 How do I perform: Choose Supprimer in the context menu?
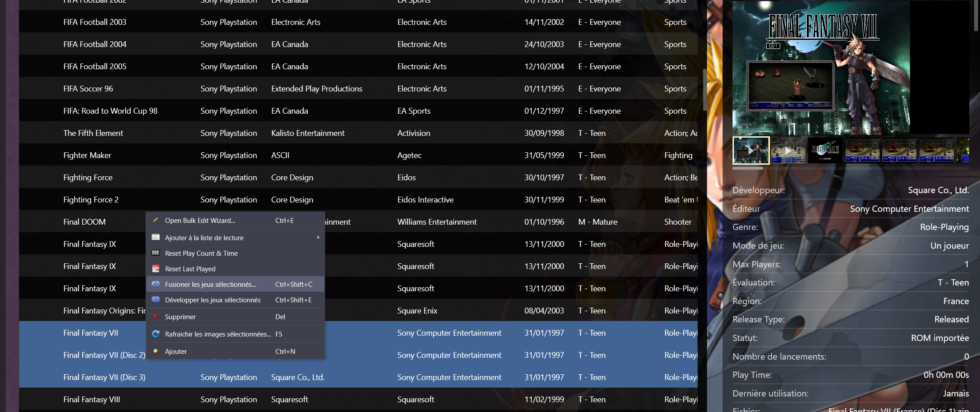(235, 317)
